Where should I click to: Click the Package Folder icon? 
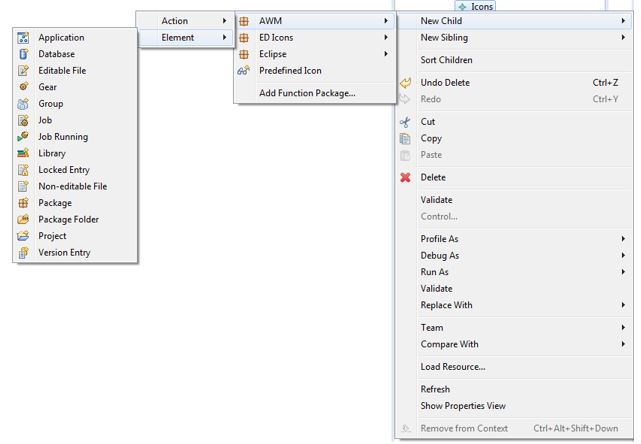23,219
